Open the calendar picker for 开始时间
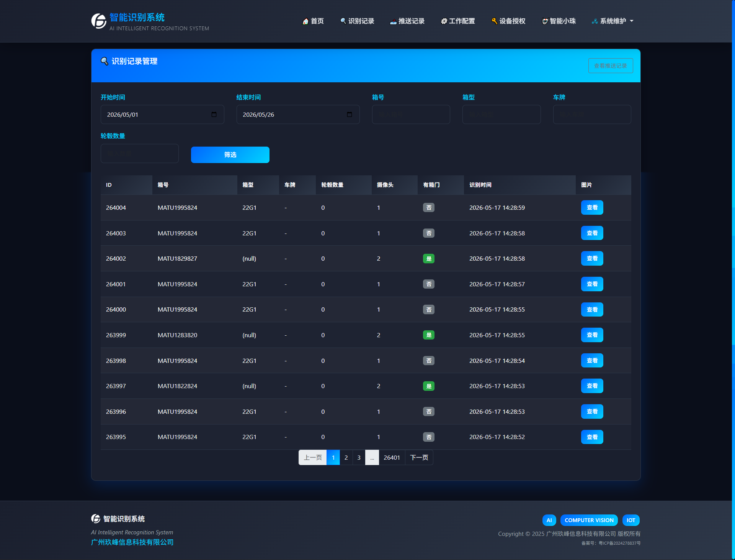The image size is (735, 560). tap(214, 114)
